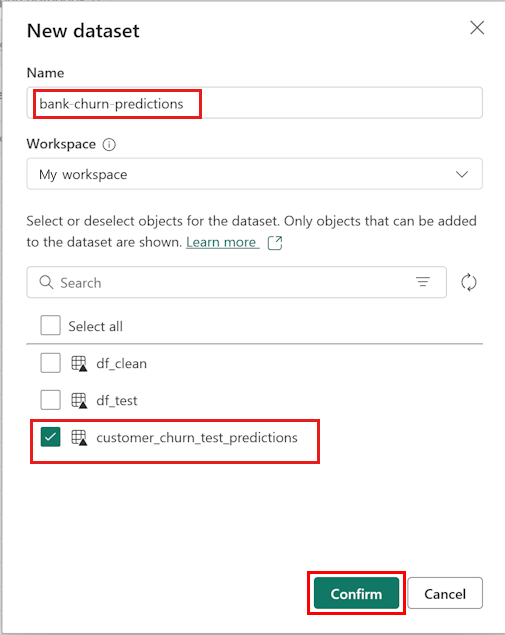Expand the Workspace dropdown chevron
Image resolution: width=505 pixels, height=635 pixels.
tap(462, 175)
